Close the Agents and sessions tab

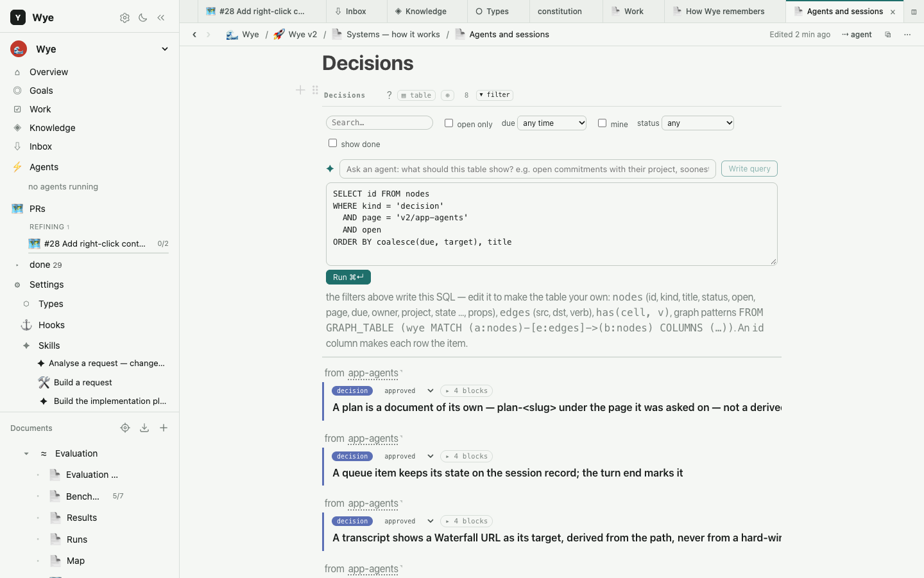click(x=893, y=12)
